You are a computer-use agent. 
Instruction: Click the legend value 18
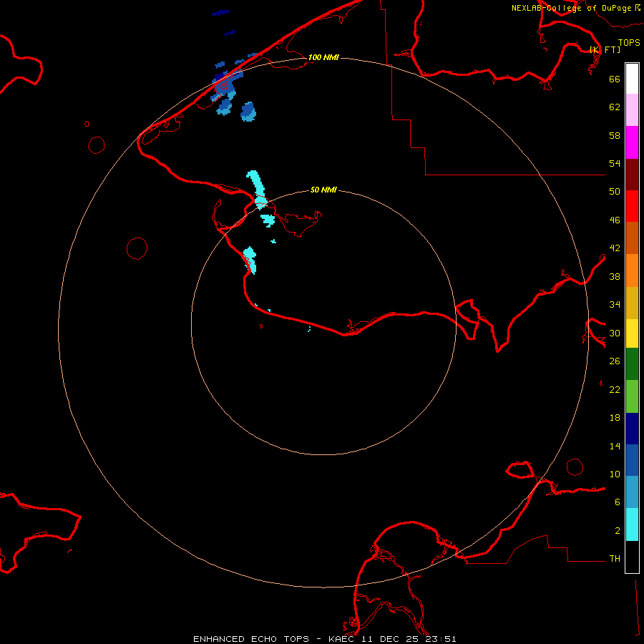pyautogui.click(x=615, y=418)
